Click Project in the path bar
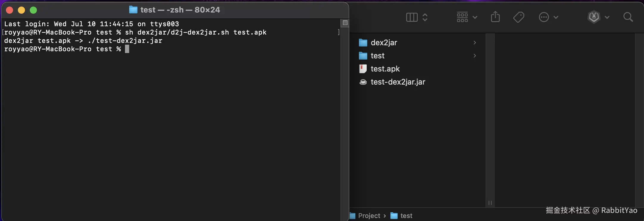This screenshot has width=644, height=221. click(x=369, y=216)
